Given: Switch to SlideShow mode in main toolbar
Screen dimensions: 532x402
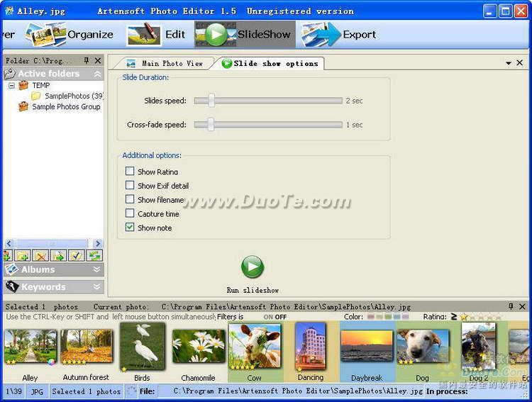Looking at the screenshot, I should pos(245,34).
